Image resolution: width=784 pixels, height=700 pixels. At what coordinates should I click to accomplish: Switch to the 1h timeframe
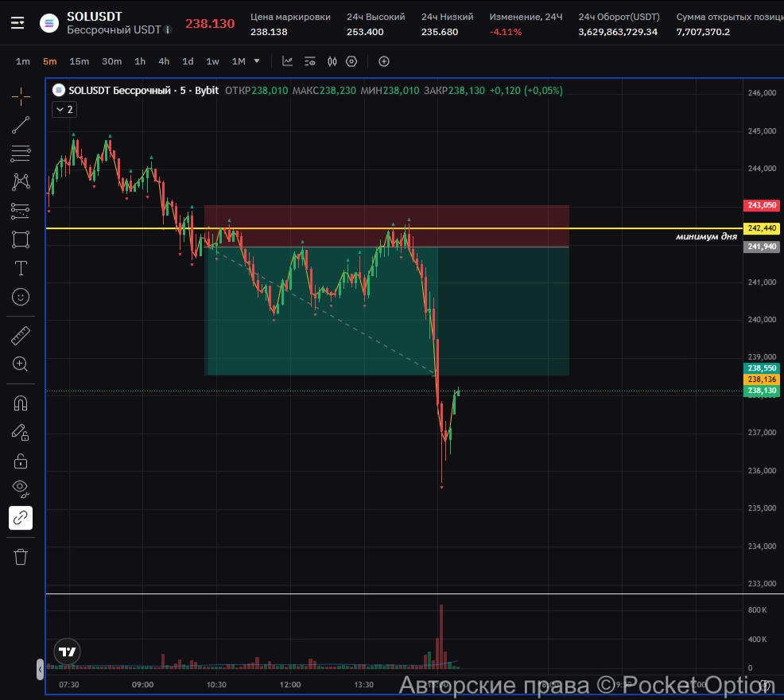click(x=140, y=61)
